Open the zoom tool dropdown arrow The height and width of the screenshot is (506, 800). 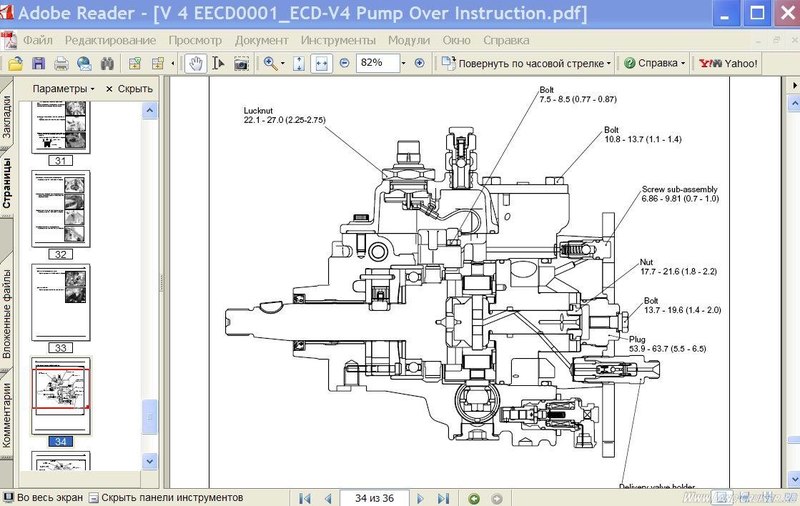coord(283,64)
